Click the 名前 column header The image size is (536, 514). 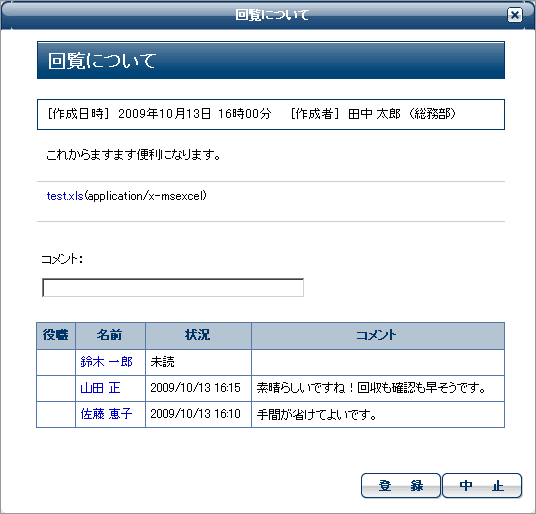110,335
